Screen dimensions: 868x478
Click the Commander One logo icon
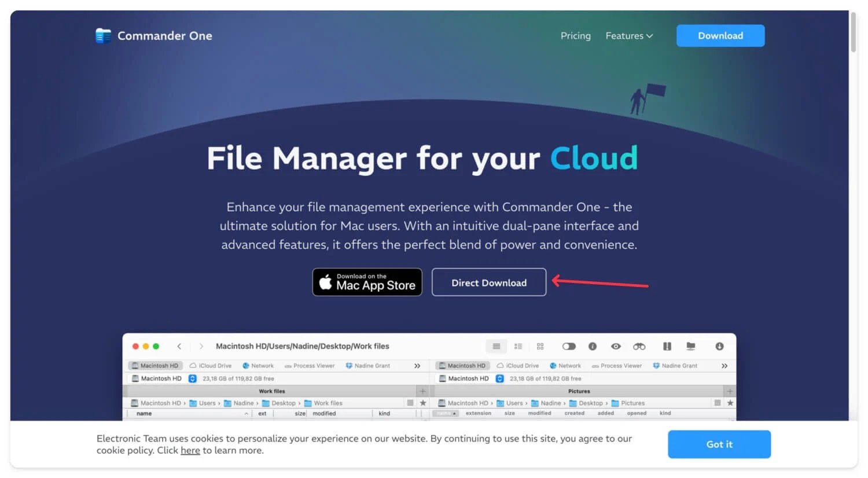[103, 36]
